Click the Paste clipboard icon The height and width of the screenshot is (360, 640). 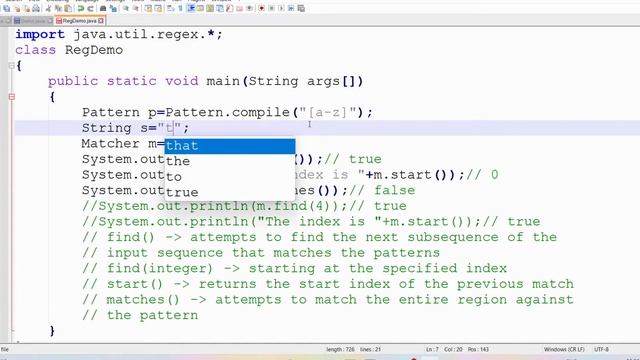[68, 9]
